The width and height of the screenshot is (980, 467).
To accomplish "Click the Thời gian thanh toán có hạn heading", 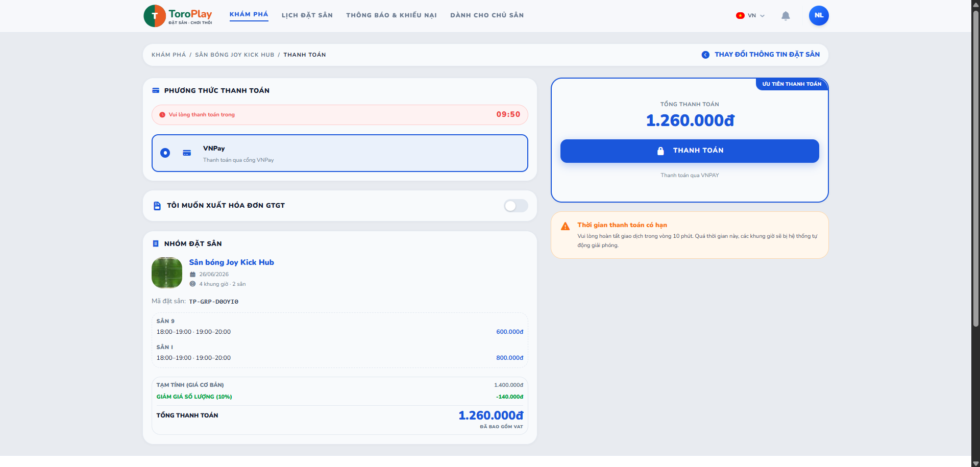I will (622, 225).
